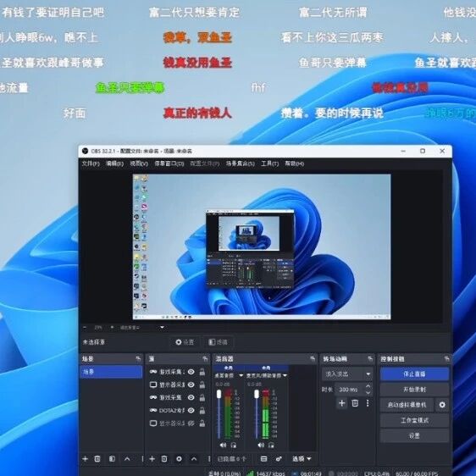This screenshot has width=476, height=476.
Task: Click the 停止直播 stop streaming button
Action: [414, 374]
